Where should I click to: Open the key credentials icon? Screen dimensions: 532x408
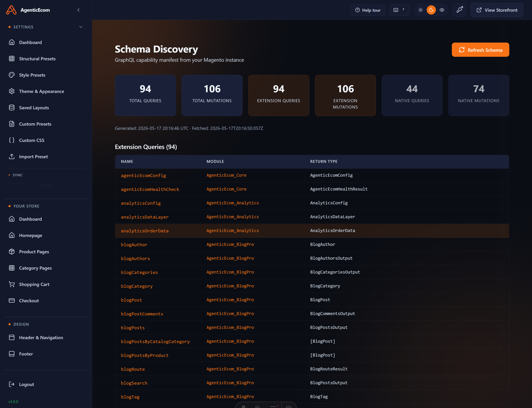pos(459,10)
